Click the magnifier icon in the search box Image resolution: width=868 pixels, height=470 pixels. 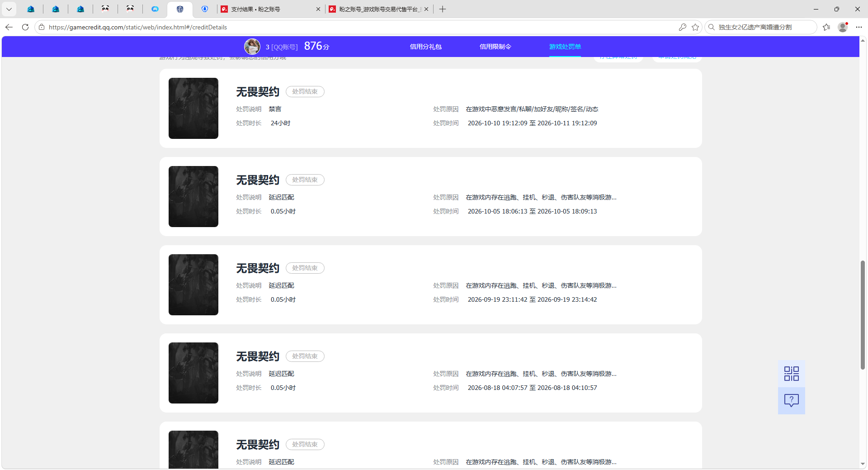tap(712, 27)
